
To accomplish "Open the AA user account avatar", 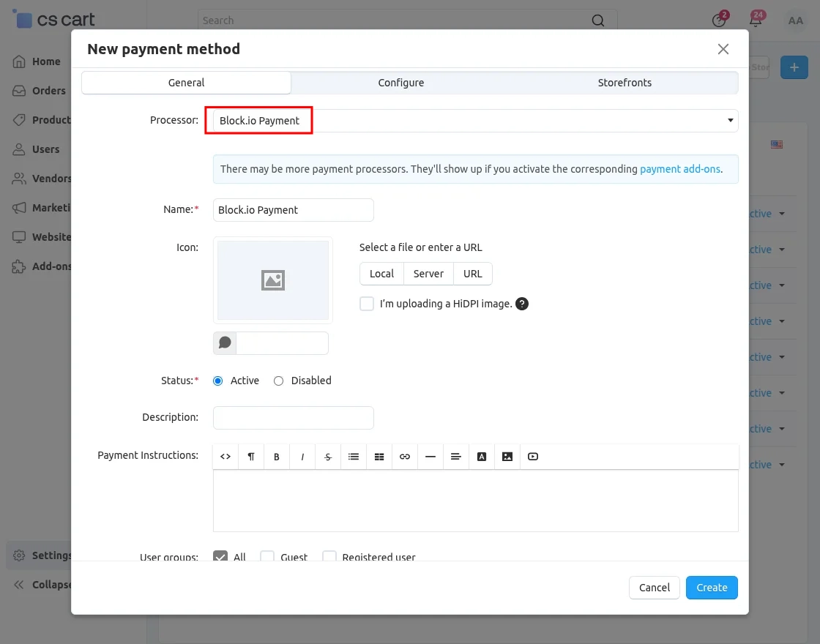I will 795,20.
